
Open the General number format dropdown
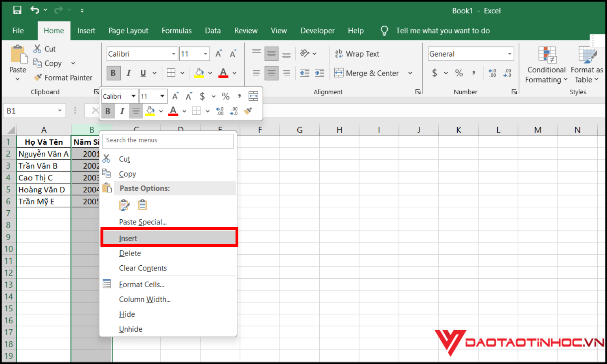pos(509,53)
